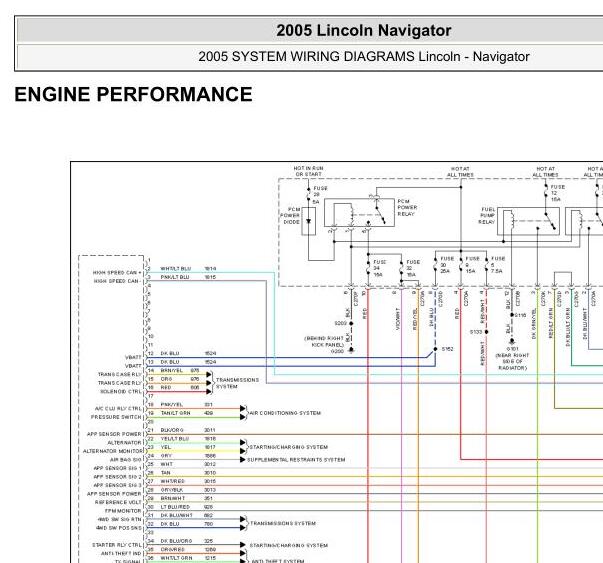Select the 'DK BLU/ORG' wire label
The height and width of the screenshot is (563, 603).
[176, 541]
